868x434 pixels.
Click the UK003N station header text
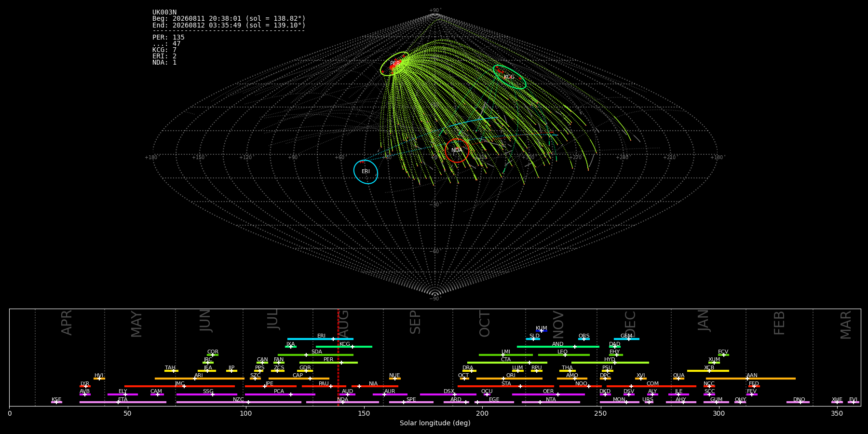(x=164, y=13)
